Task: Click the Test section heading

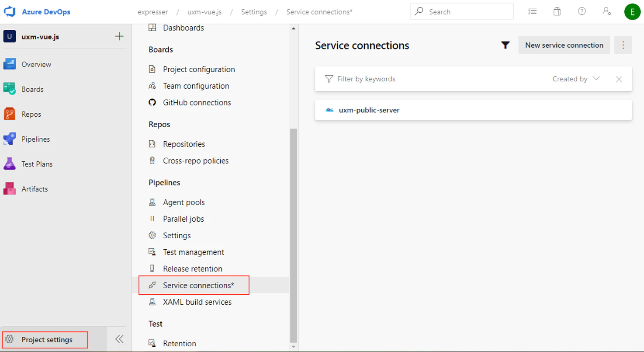Action: click(x=156, y=324)
